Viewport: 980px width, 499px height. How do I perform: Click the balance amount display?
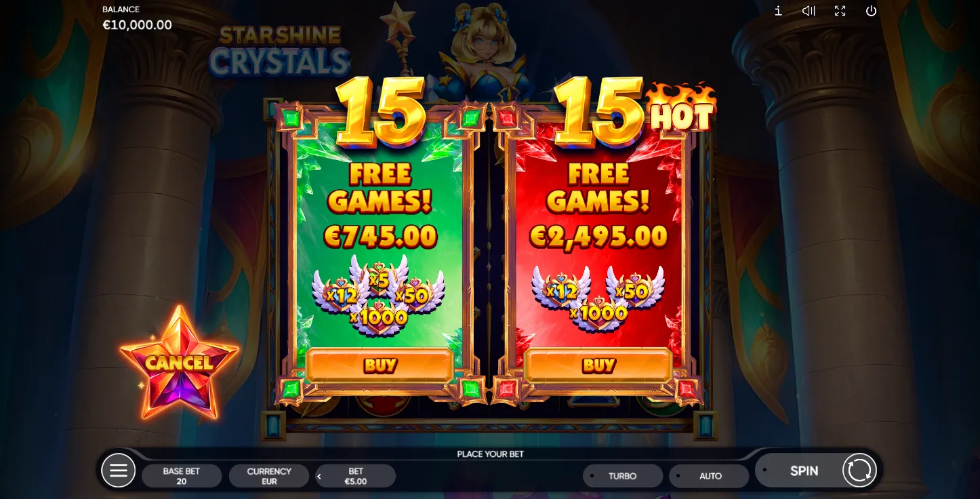click(x=137, y=25)
